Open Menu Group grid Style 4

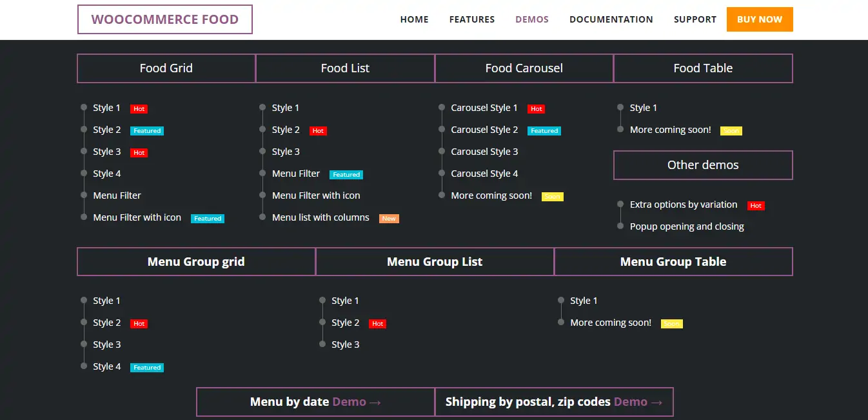click(107, 366)
